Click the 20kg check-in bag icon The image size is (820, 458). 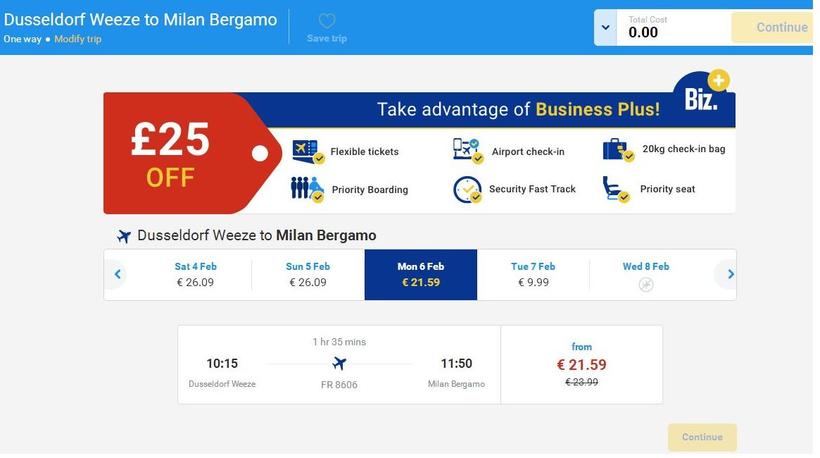pyautogui.click(x=616, y=150)
